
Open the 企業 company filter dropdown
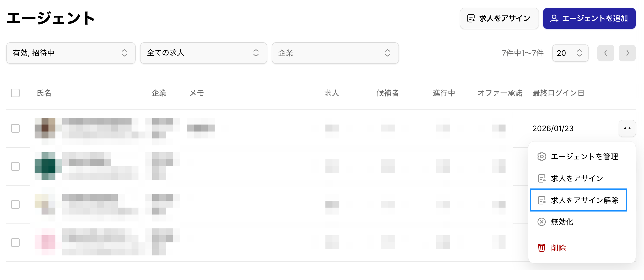(335, 53)
